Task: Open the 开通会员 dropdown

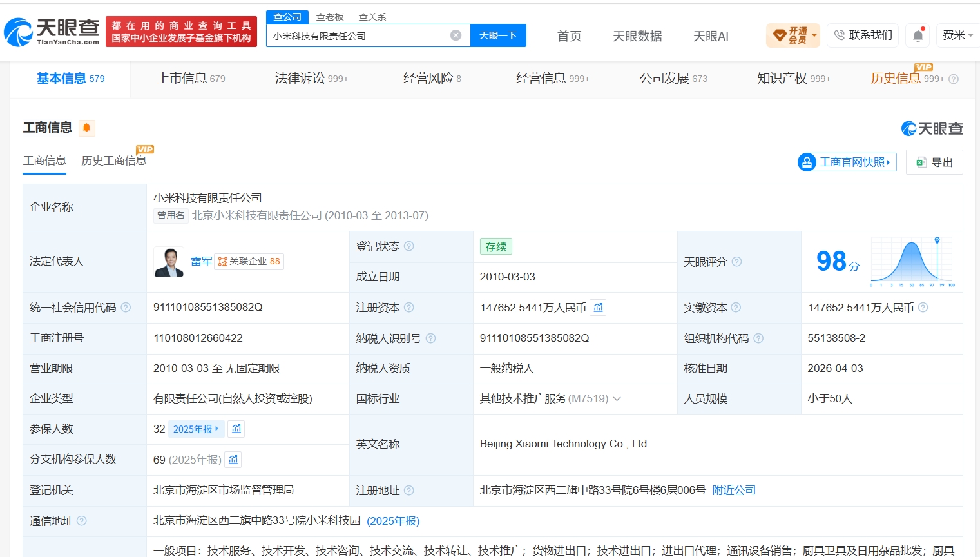Action: coord(793,35)
